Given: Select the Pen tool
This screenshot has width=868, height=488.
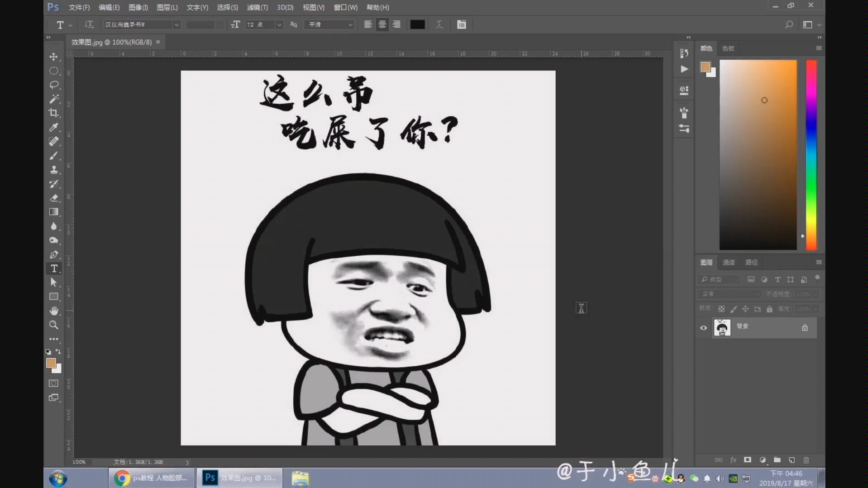Looking at the screenshot, I should [54, 254].
